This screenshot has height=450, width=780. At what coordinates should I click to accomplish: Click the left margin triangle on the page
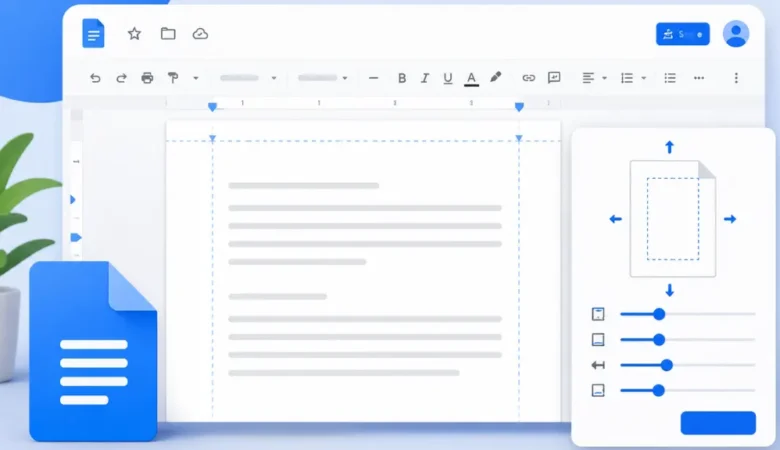(212, 138)
